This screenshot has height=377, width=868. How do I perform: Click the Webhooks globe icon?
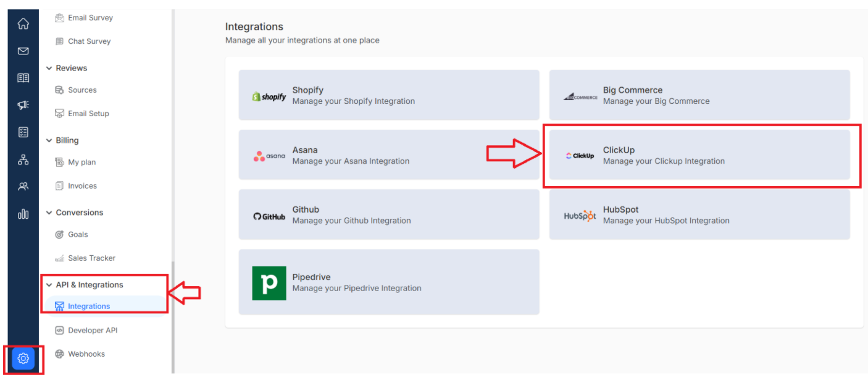pos(59,354)
